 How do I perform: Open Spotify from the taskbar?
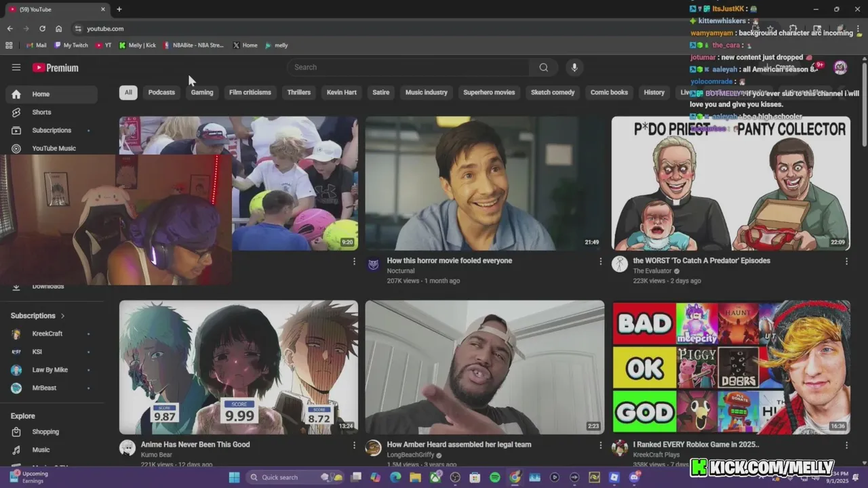click(495, 477)
